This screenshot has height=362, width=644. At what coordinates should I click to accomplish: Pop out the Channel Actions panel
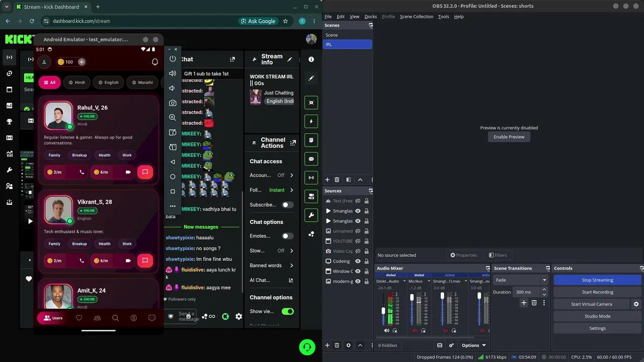coord(293,143)
